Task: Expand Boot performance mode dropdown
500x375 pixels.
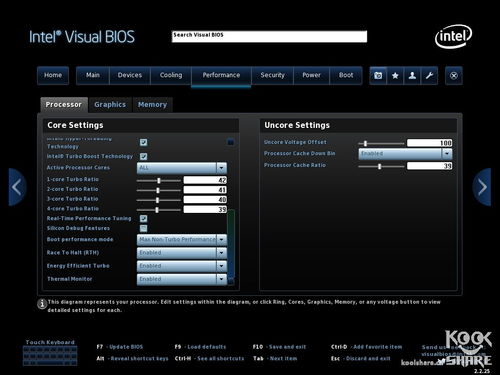Action: click(x=182, y=239)
